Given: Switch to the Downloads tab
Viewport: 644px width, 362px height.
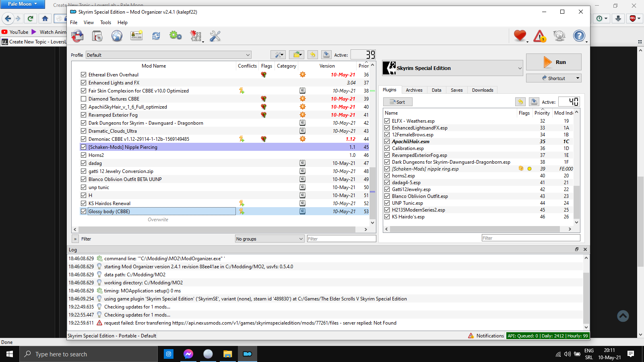Looking at the screenshot, I should [x=483, y=90].
